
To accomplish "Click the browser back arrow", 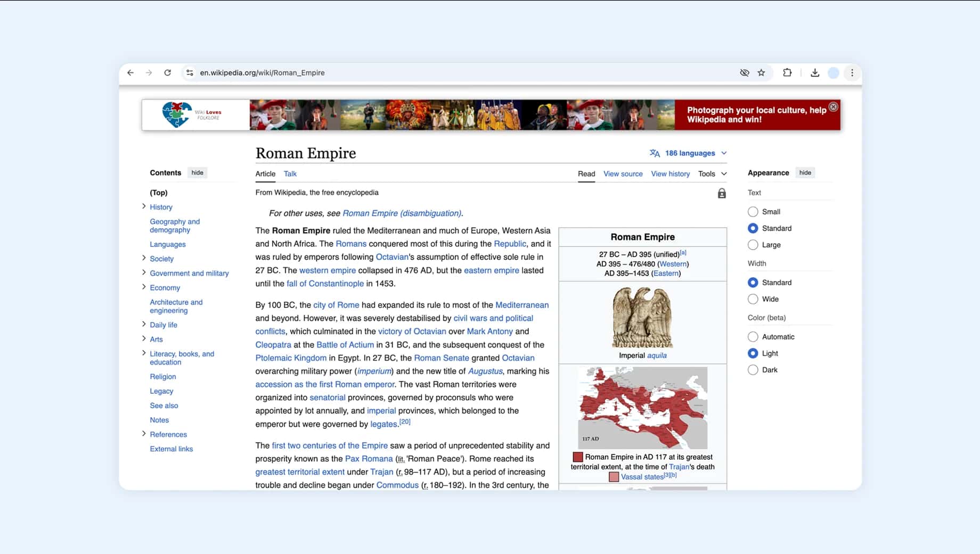I will (x=130, y=73).
